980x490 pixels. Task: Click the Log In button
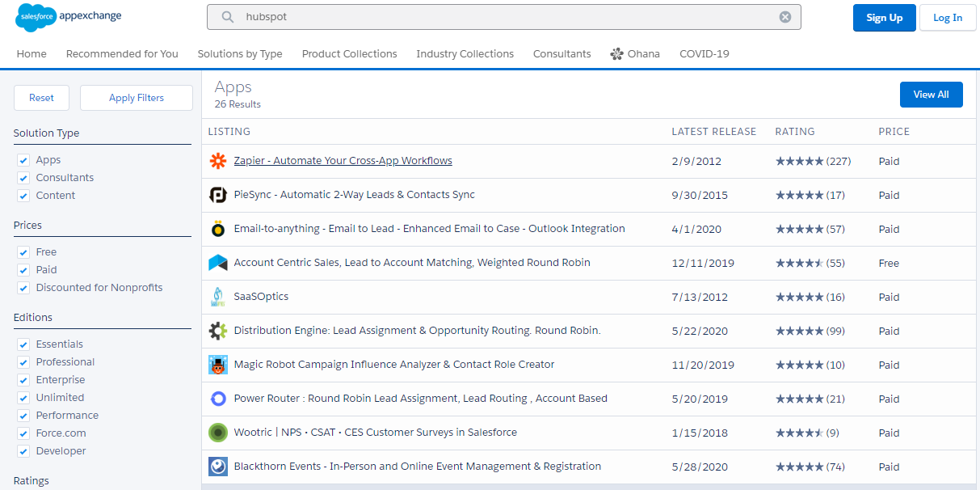pos(948,18)
